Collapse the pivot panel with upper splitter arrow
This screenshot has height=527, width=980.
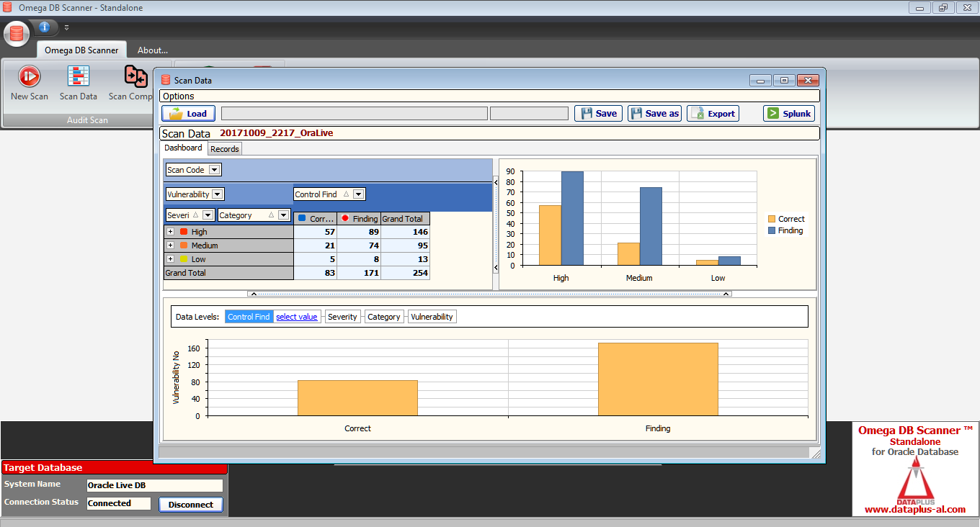coord(495,182)
